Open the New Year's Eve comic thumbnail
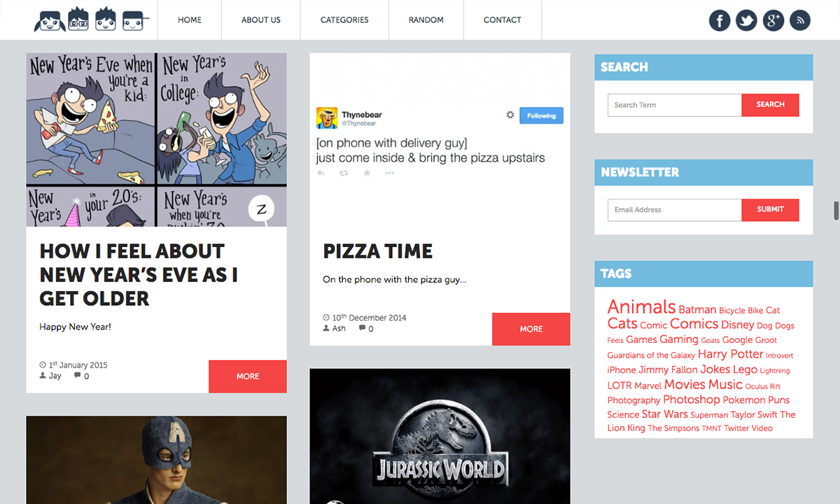The width and height of the screenshot is (840, 504). pos(157,140)
